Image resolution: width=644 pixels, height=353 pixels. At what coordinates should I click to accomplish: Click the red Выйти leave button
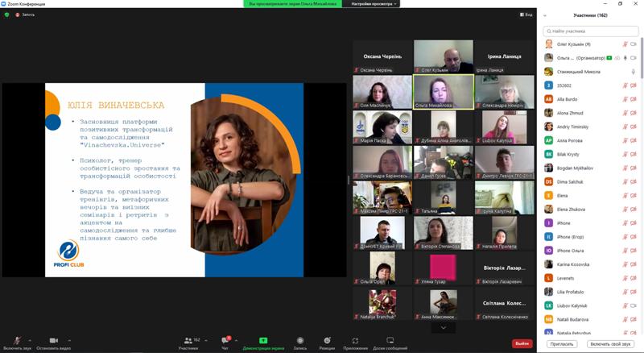(522, 343)
